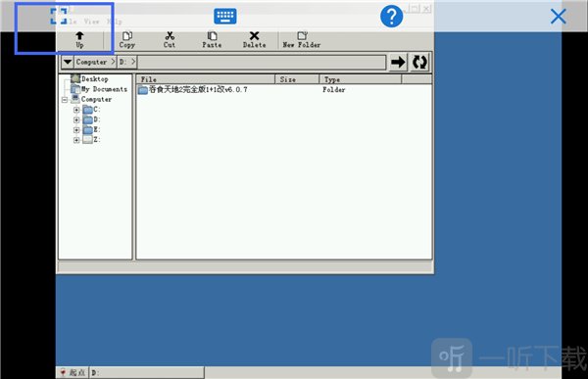Click the Paste toolbar icon

pos(213,36)
